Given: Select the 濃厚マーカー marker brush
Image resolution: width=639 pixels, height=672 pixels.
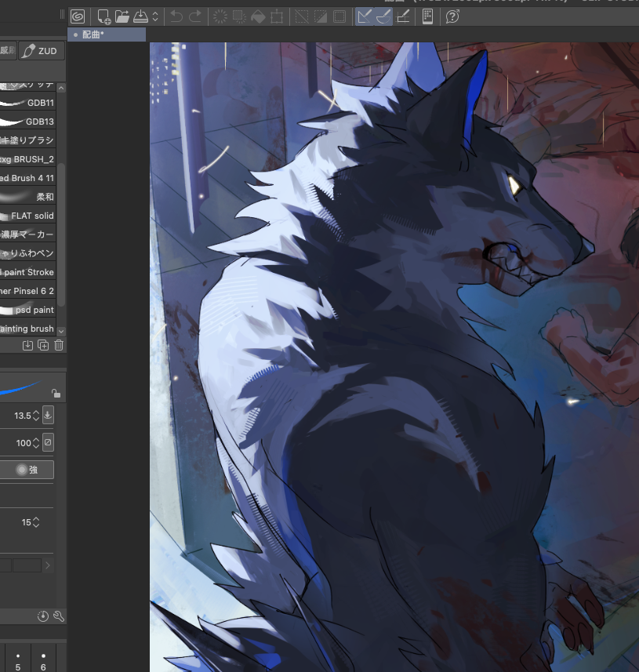Looking at the screenshot, I should pos(28,234).
